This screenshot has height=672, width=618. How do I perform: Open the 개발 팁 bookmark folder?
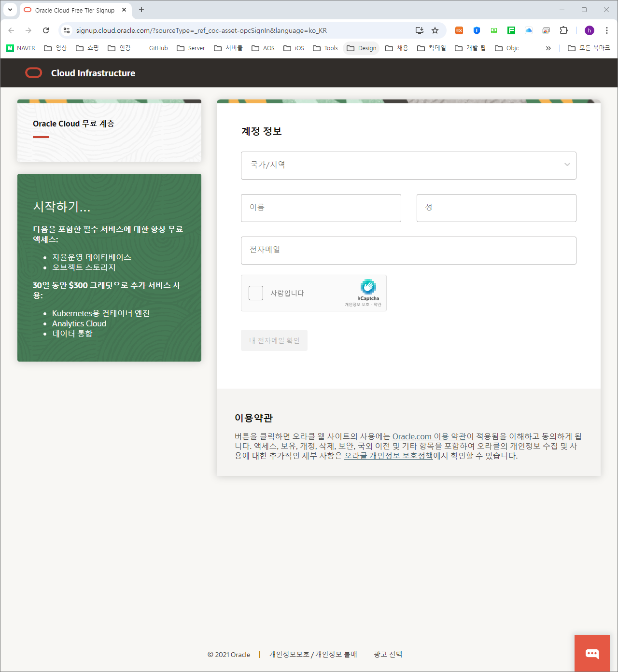[x=470, y=48]
